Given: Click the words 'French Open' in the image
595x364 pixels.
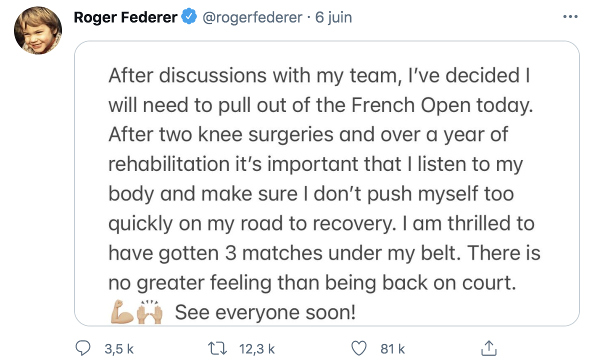Looking at the screenshot, I should pyautogui.click(x=411, y=105).
